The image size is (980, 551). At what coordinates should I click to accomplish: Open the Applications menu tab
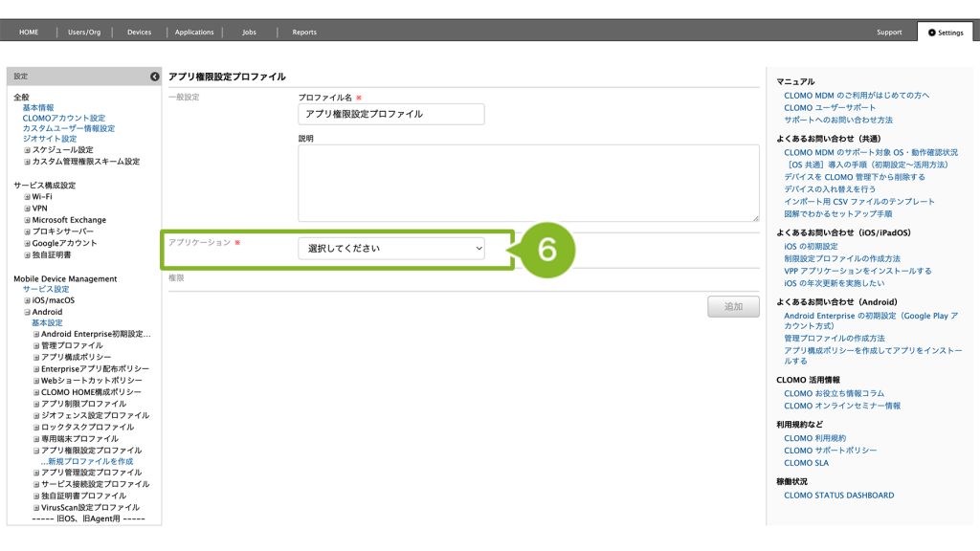[194, 32]
